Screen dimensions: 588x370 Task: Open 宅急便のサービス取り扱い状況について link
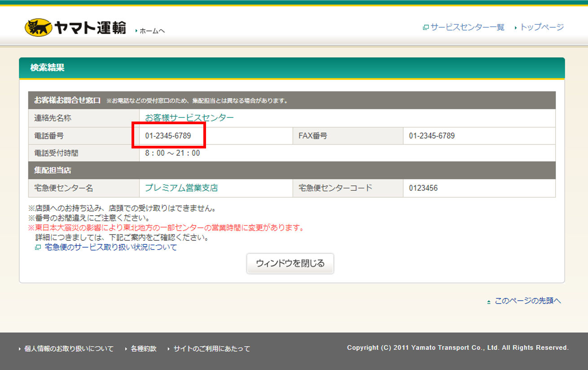111,248
